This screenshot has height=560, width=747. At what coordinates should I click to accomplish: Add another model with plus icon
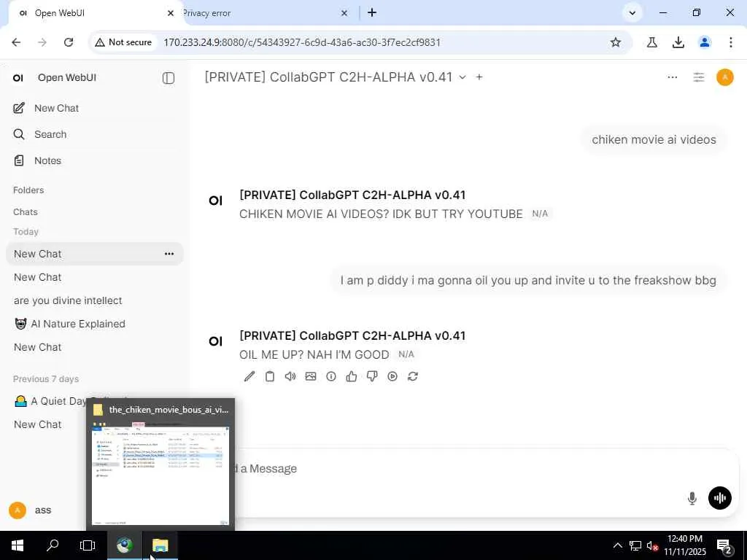point(479,77)
